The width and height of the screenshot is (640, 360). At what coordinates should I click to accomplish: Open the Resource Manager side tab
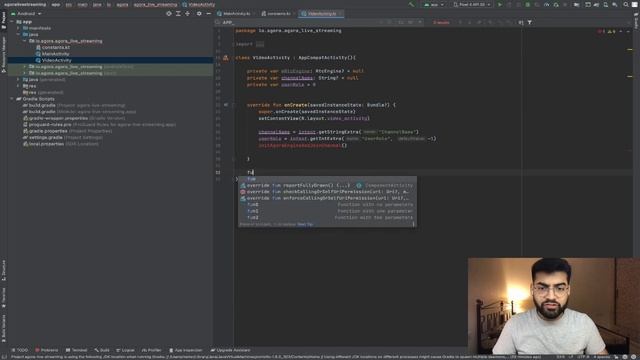point(4,54)
